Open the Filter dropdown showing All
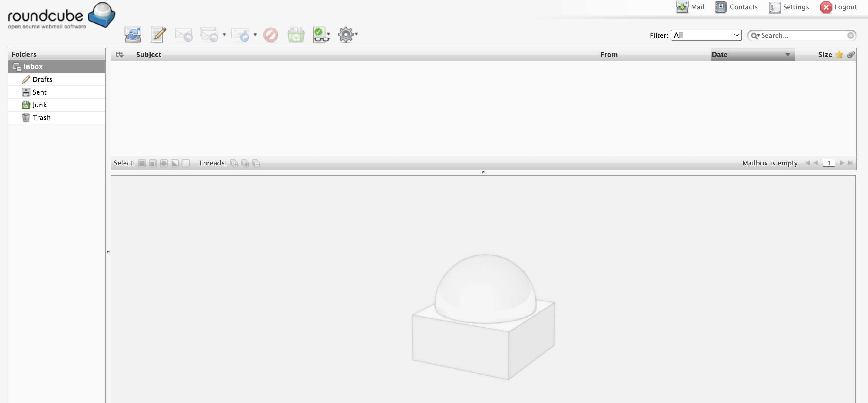 (x=706, y=35)
